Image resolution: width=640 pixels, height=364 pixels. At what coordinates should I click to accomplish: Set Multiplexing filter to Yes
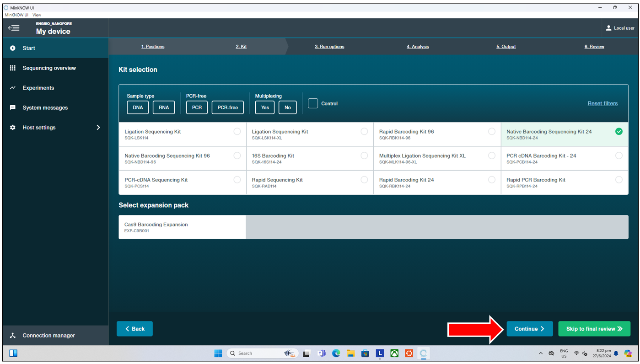[x=265, y=107]
